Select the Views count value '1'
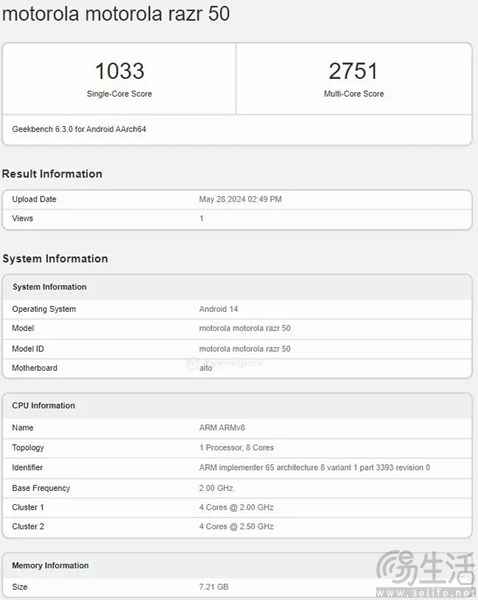Image resolution: width=478 pixels, height=600 pixels. point(201,218)
